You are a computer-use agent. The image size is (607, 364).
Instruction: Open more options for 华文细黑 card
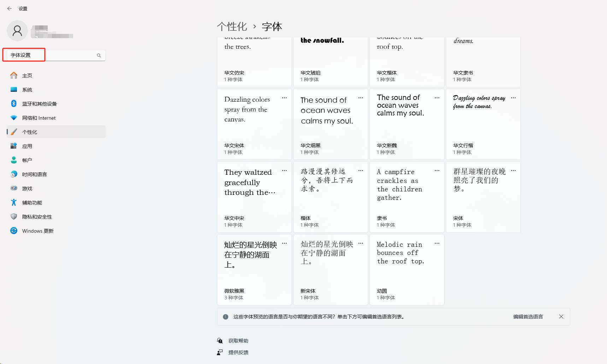361,98
